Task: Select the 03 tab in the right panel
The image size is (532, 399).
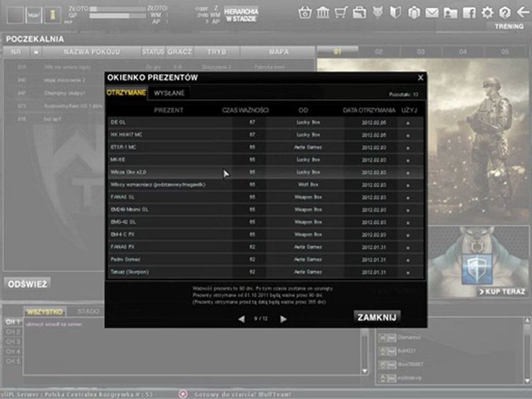Action: (421, 52)
